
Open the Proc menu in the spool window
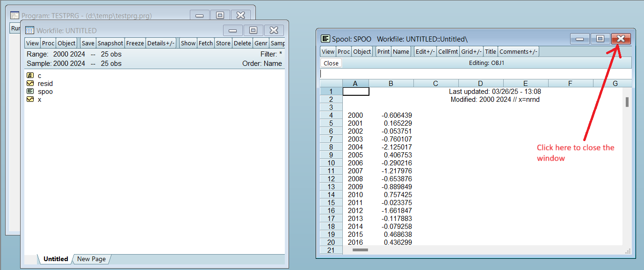coord(344,51)
